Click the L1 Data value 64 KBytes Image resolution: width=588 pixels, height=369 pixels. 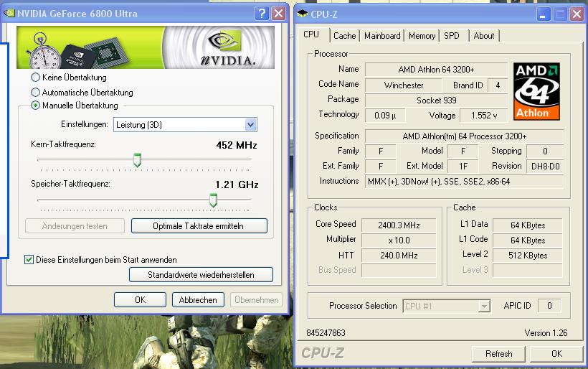pyautogui.click(x=528, y=225)
